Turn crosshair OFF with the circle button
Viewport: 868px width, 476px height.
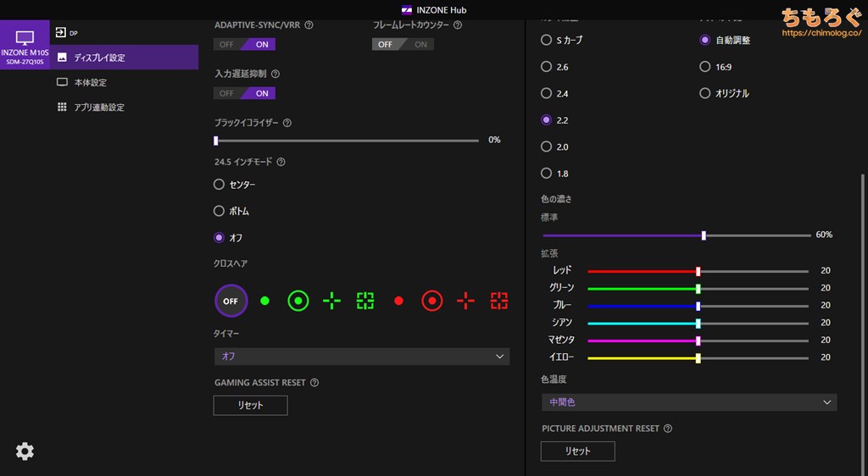(x=231, y=301)
